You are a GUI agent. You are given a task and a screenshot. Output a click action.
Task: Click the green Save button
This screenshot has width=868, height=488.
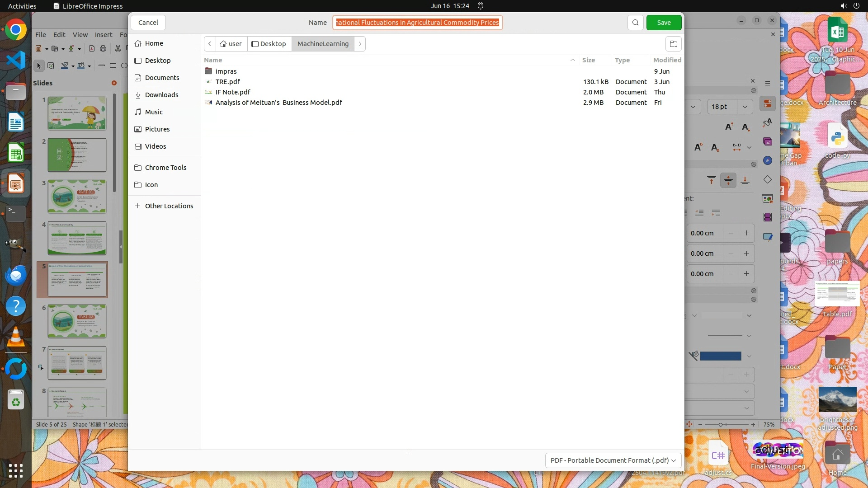click(663, 23)
